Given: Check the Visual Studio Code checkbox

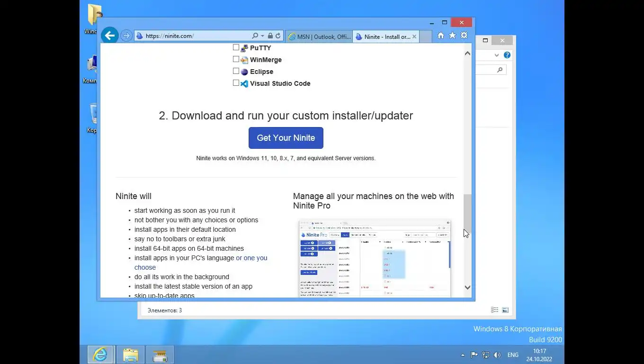Looking at the screenshot, I should 236,83.
